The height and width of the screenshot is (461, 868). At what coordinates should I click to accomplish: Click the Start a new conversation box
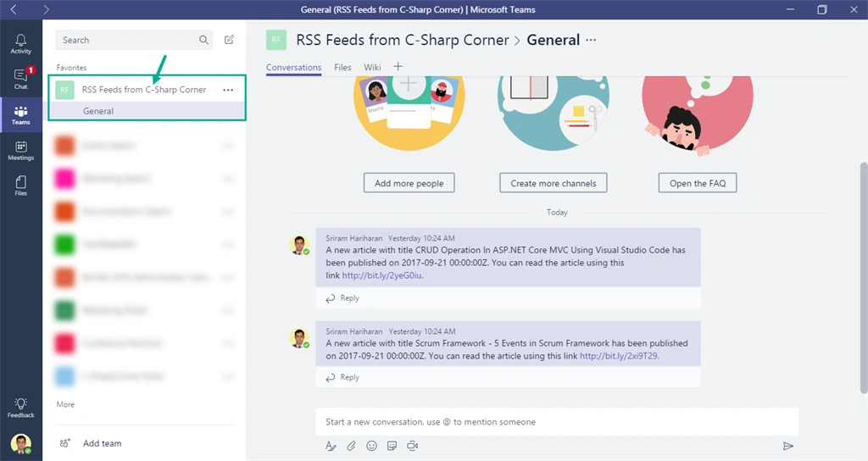pos(557,422)
